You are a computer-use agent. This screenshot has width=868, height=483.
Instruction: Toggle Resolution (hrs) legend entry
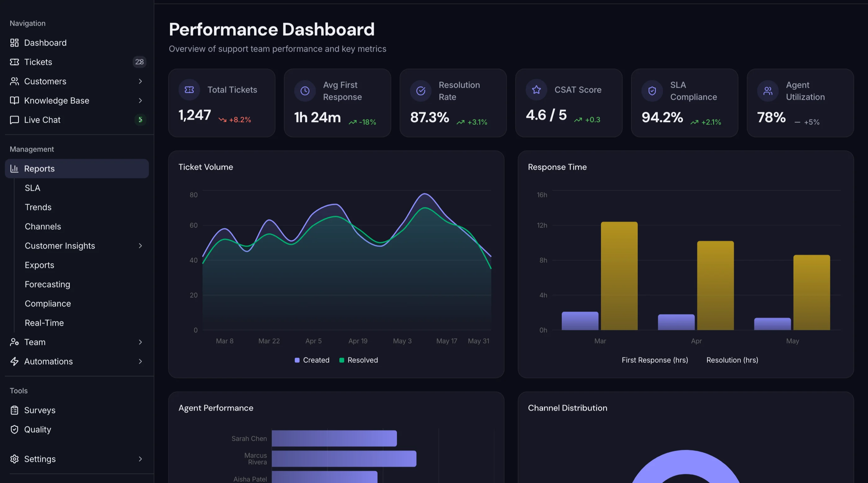732,360
